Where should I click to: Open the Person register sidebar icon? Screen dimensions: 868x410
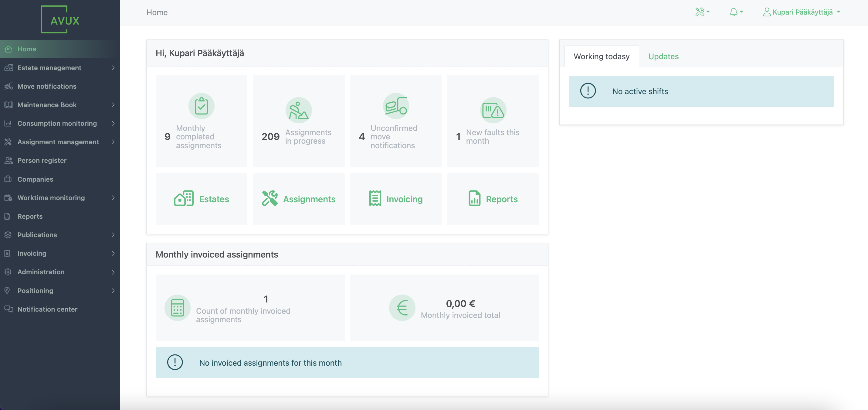point(8,160)
